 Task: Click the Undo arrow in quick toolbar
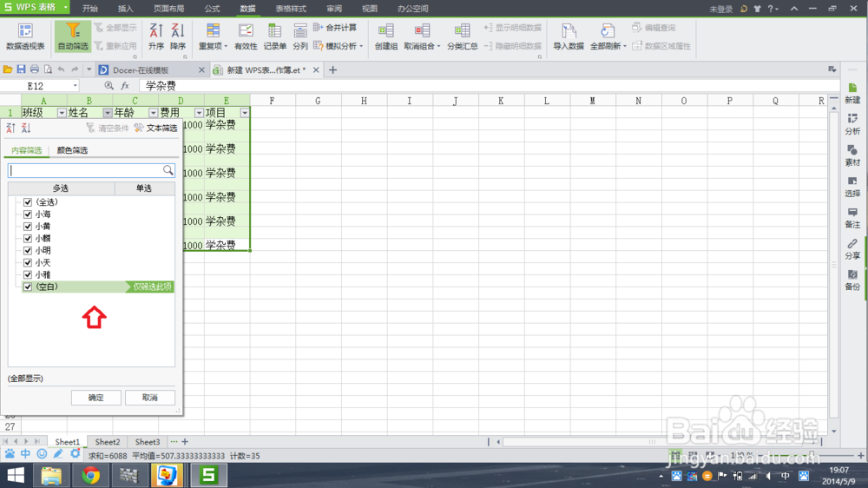pyautogui.click(x=61, y=69)
